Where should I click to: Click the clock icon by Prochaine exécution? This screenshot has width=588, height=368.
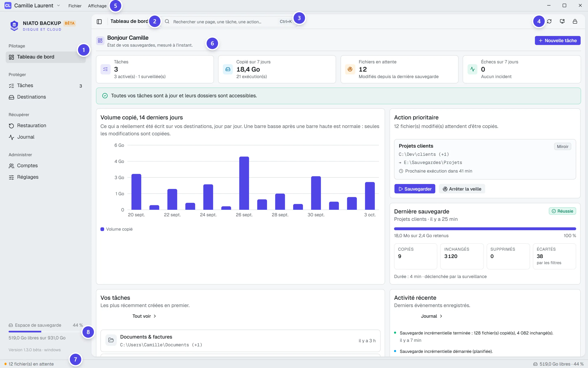401,171
